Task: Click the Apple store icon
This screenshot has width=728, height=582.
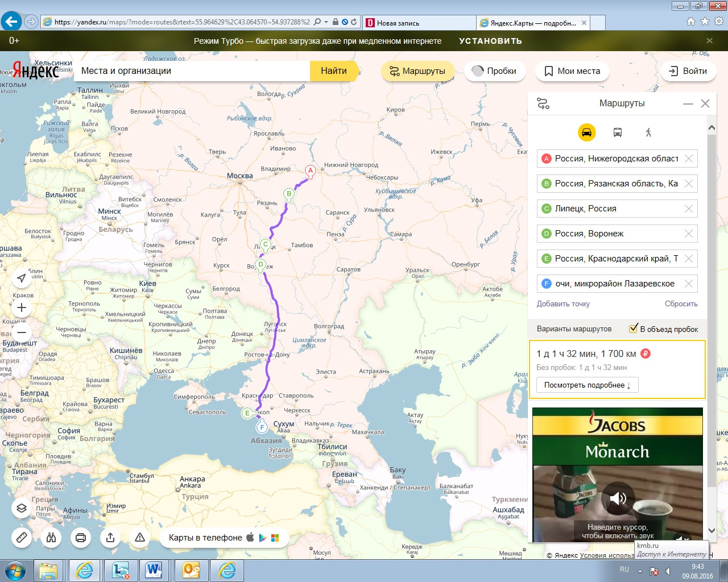Action: [x=250, y=537]
